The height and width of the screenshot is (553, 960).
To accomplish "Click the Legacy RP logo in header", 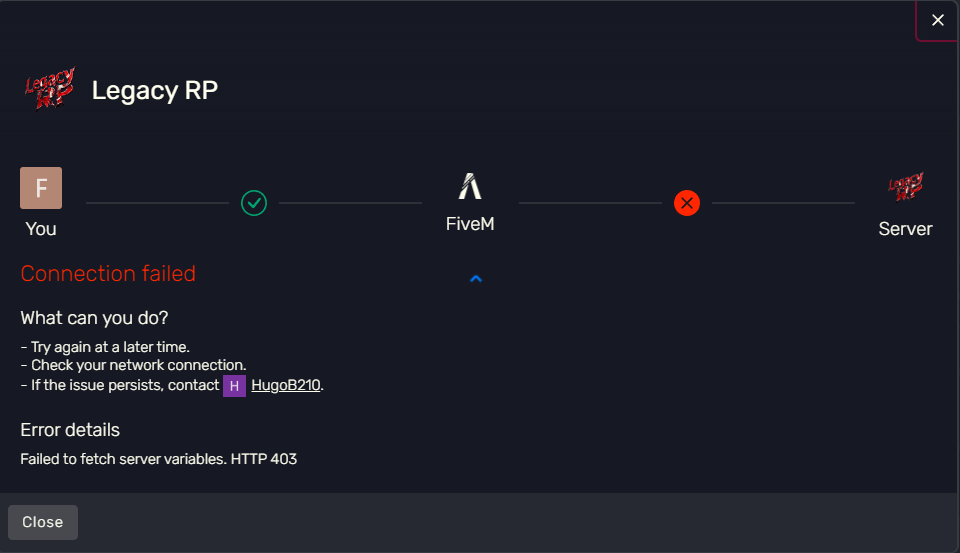I will [50, 89].
